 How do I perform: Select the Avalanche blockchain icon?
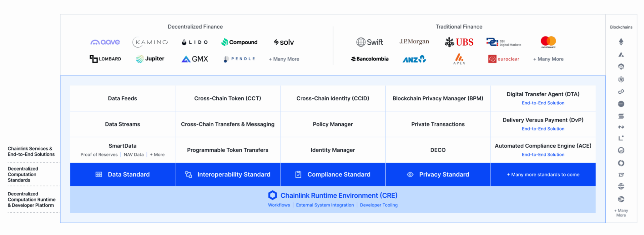[x=621, y=54]
